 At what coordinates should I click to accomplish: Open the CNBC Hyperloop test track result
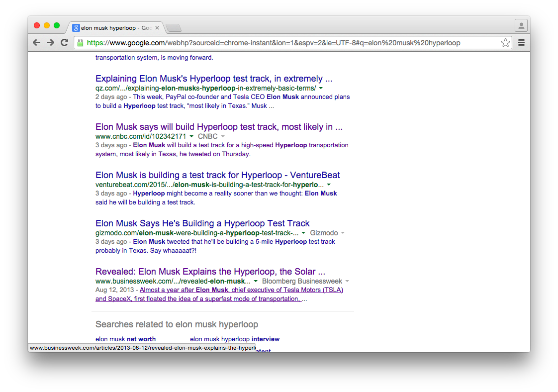219,127
